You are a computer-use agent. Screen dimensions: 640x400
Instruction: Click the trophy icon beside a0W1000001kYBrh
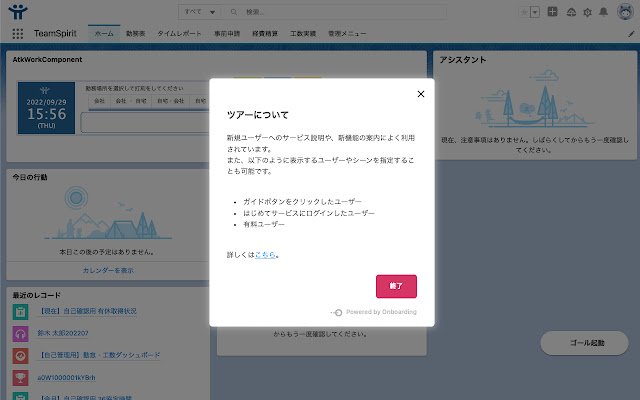(x=20, y=378)
